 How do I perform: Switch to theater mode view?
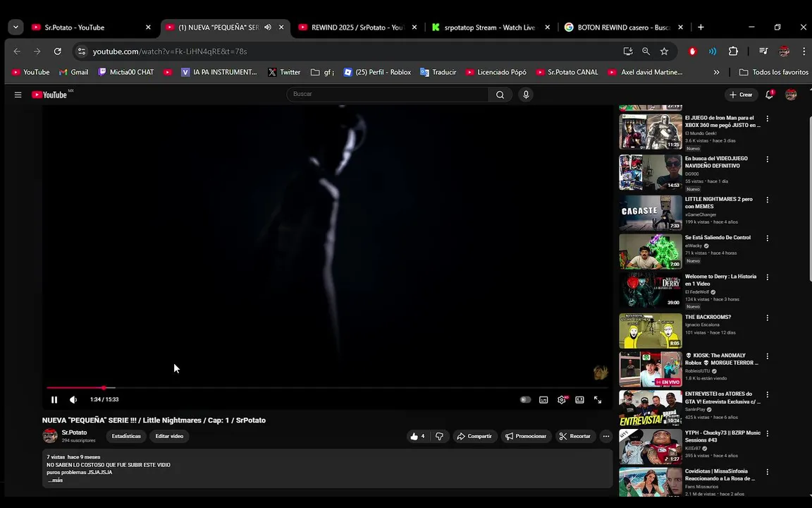[x=579, y=399]
